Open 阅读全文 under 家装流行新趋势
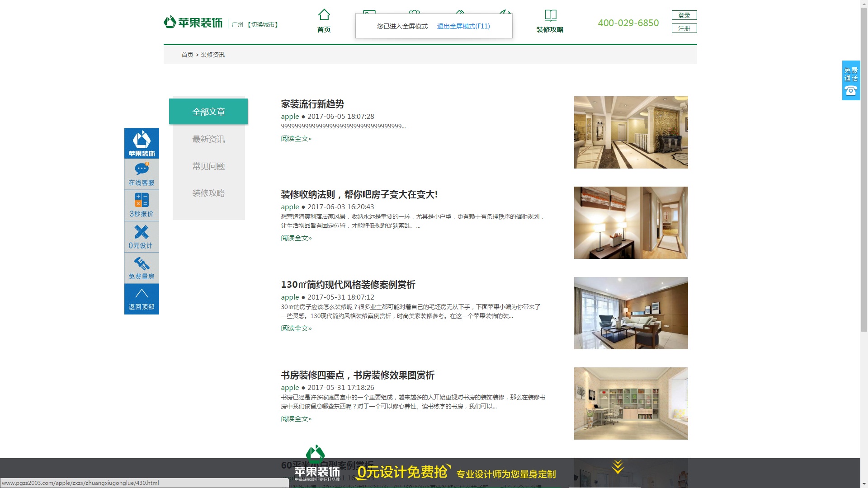Screen dimensions: 868x488 [296, 139]
